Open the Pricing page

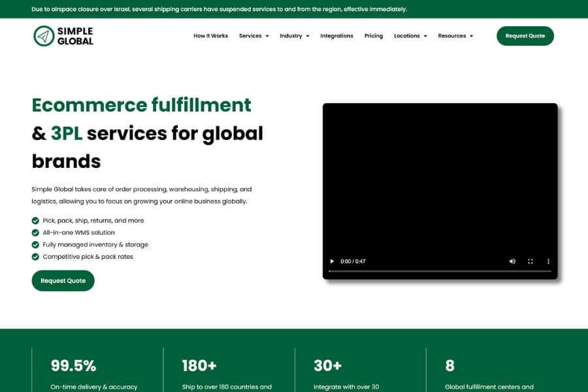point(374,36)
